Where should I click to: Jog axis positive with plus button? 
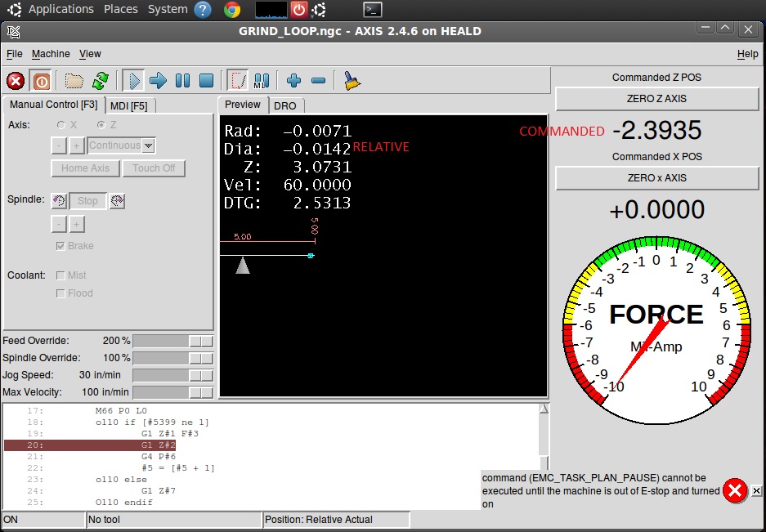77,145
